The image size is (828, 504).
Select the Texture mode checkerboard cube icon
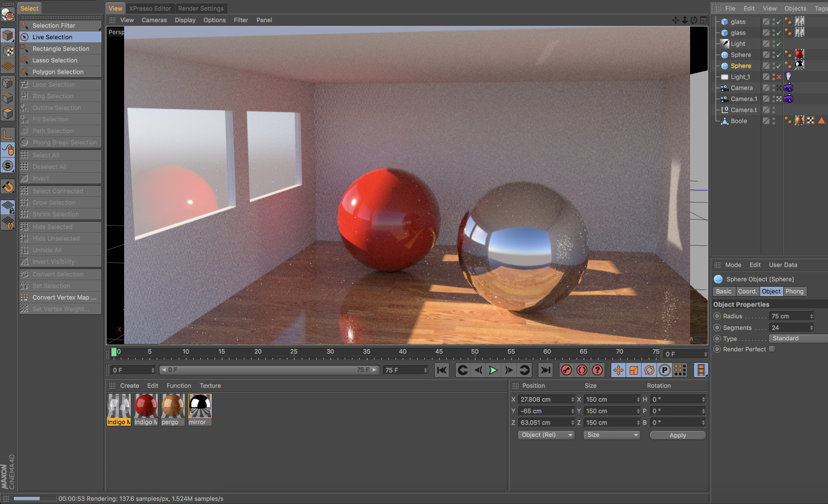pos(8,51)
